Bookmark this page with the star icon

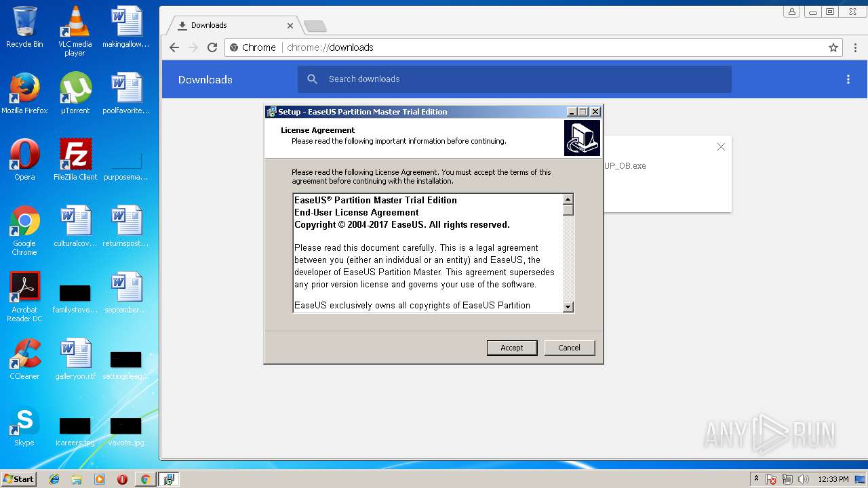tap(833, 47)
